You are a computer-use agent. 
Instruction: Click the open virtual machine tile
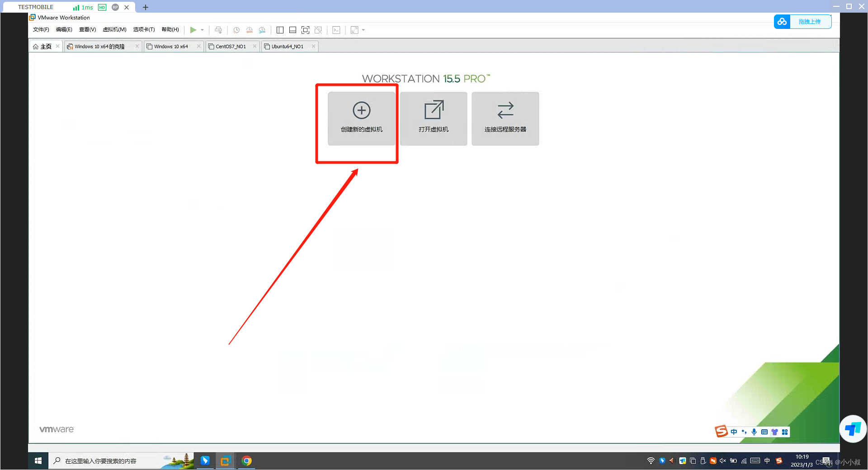coord(434,118)
